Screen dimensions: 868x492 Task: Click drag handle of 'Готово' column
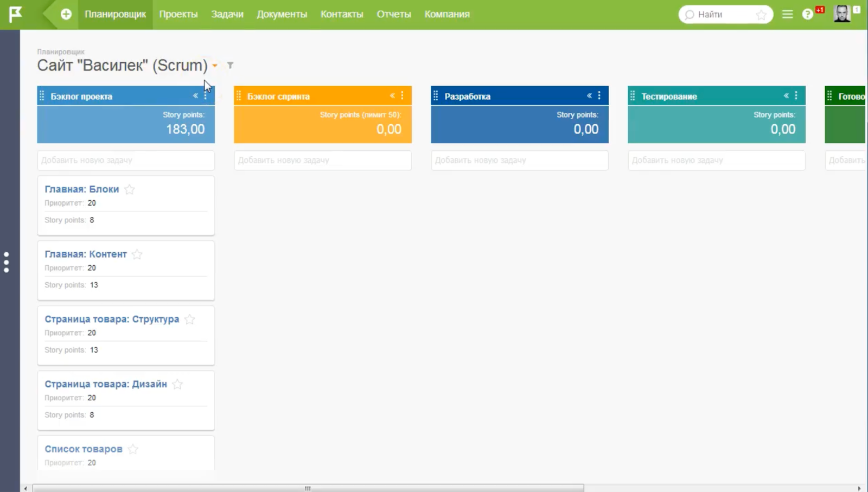click(x=830, y=96)
